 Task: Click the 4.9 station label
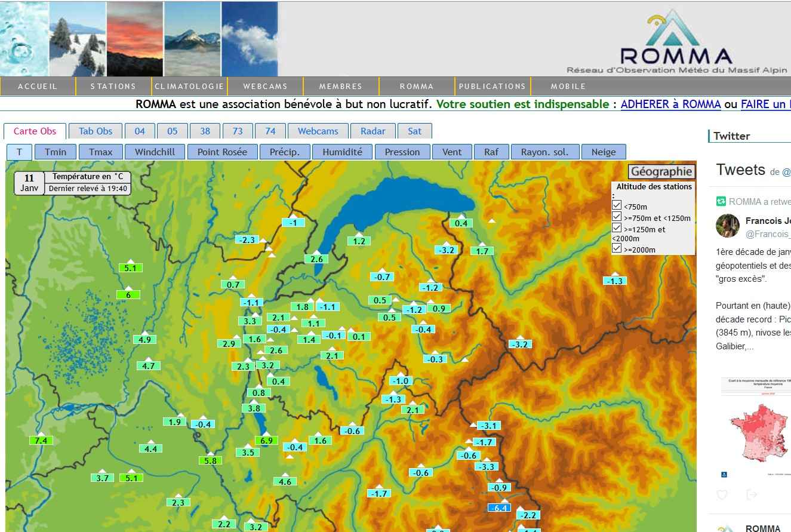(x=144, y=339)
